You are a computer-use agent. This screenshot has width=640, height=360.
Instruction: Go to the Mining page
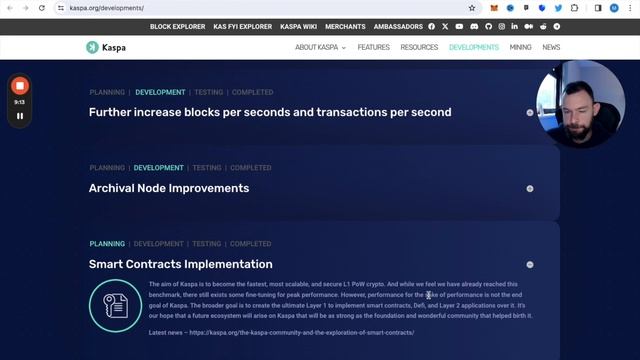tap(520, 47)
